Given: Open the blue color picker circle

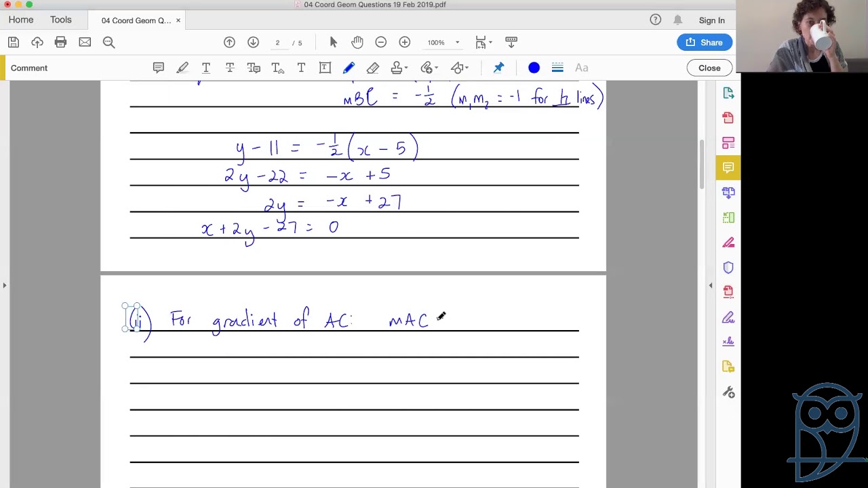Looking at the screenshot, I should 534,68.
